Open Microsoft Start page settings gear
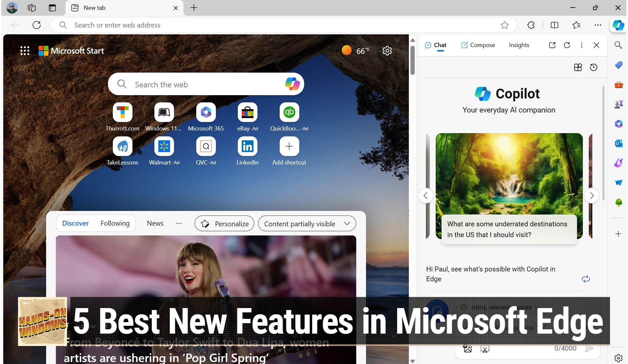 tap(387, 51)
